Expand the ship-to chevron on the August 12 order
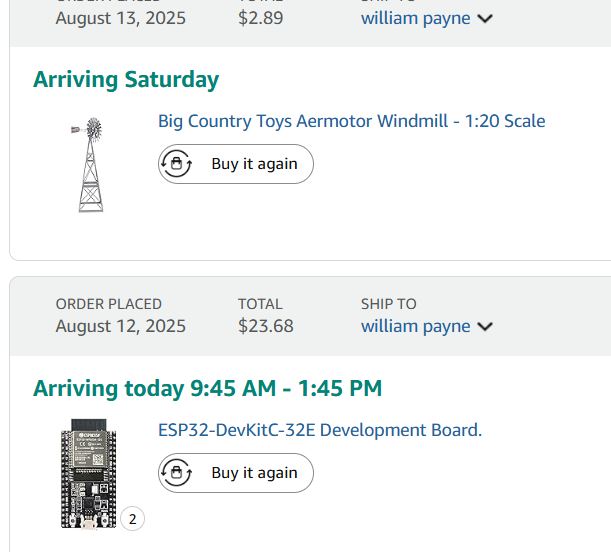Image resolution: width=611 pixels, height=552 pixels. tap(485, 327)
